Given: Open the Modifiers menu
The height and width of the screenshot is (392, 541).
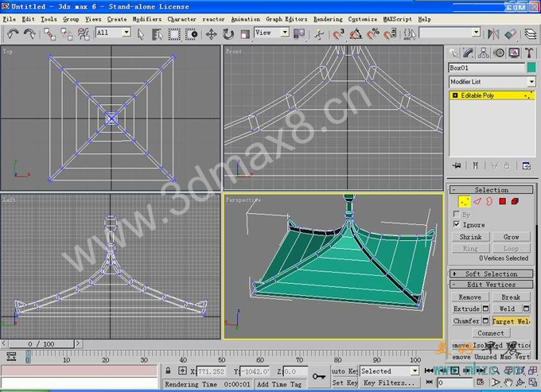Looking at the screenshot, I should coord(147,19).
